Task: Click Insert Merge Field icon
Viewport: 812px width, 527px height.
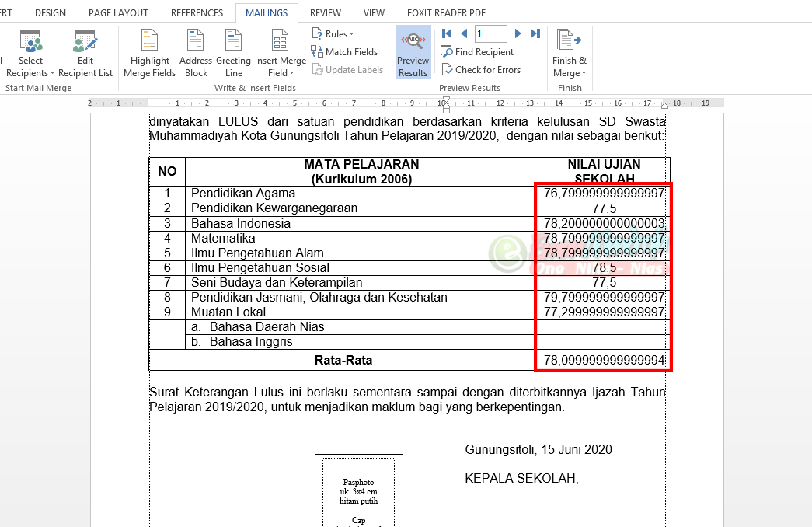Action: (x=281, y=40)
